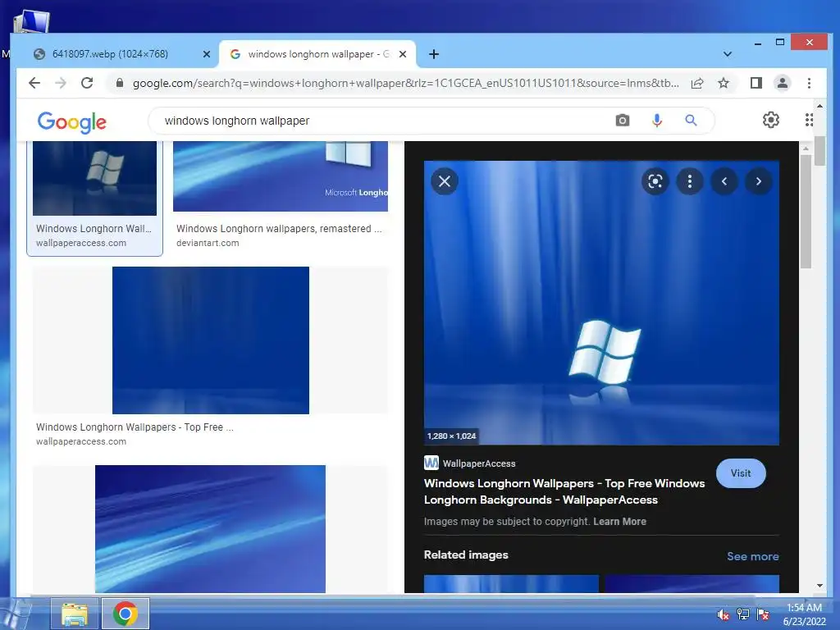Open the deviantart.com remastered thumbnail
Image resolution: width=840 pixels, height=630 pixels.
pos(281,176)
